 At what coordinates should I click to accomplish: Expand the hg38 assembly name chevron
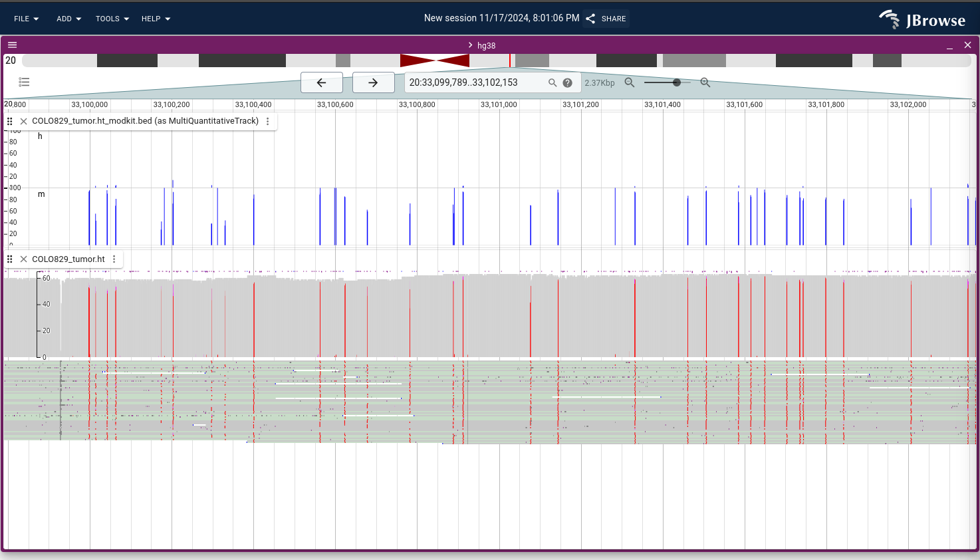[x=470, y=45]
